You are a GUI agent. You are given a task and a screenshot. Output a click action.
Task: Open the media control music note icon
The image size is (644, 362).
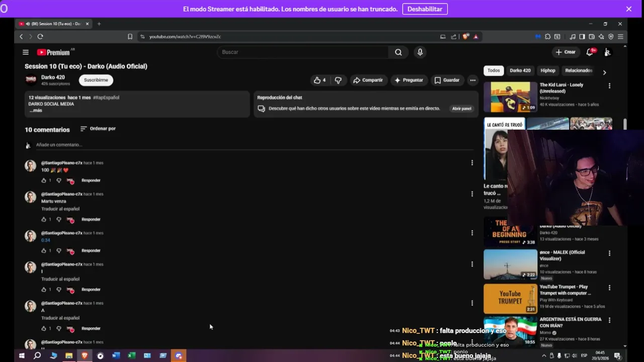573,37
